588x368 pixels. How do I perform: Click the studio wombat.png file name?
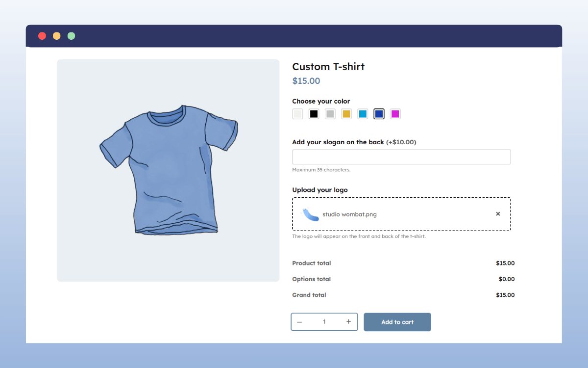(x=349, y=214)
